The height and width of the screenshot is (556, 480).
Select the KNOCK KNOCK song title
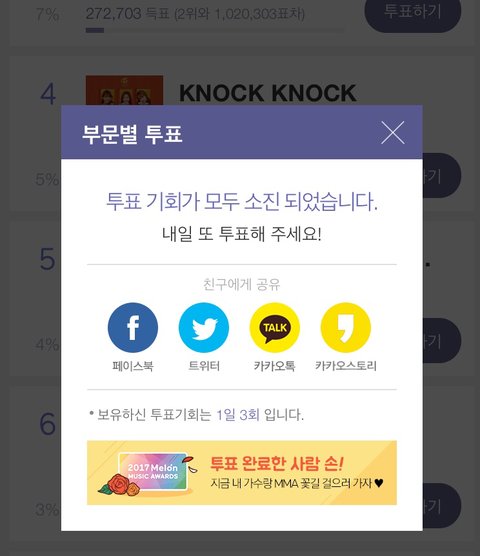coord(268,93)
